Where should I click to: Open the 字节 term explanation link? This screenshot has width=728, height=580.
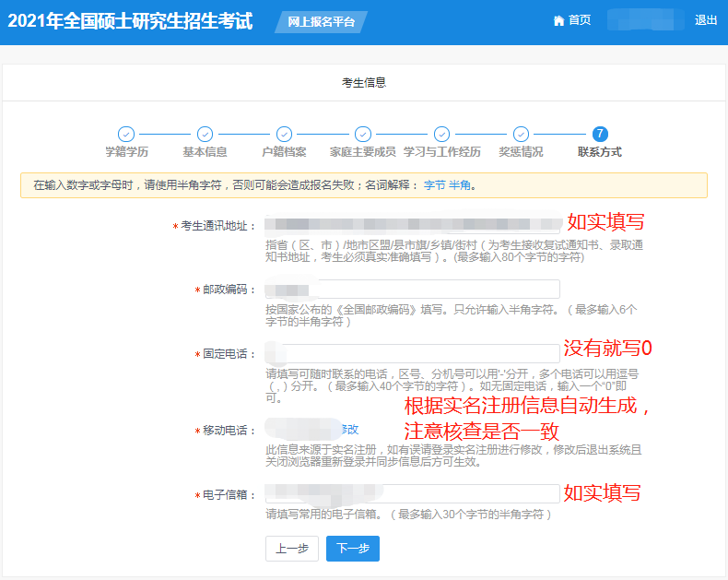pyautogui.click(x=434, y=185)
